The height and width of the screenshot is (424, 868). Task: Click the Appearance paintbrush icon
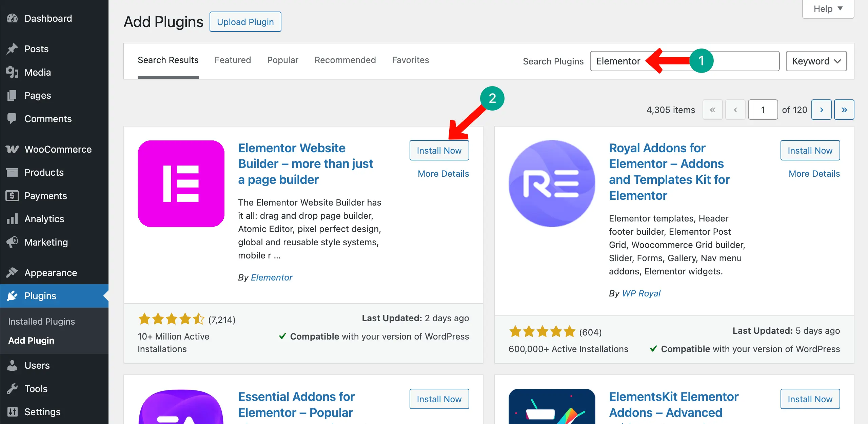click(12, 272)
